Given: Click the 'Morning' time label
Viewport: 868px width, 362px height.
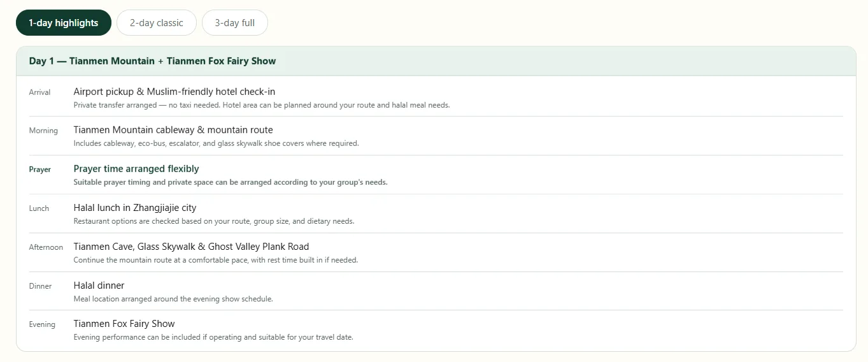Looking at the screenshot, I should click(x=43, y=131).
